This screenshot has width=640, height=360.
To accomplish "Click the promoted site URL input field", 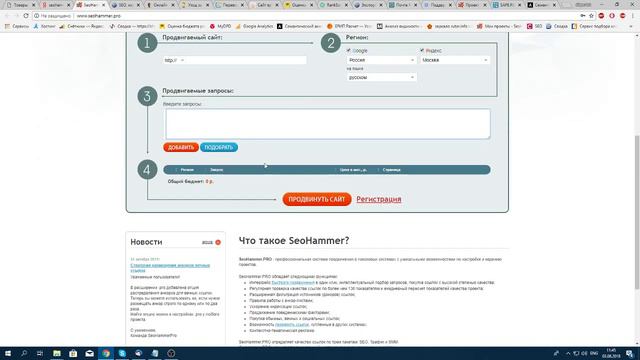I will click(246, 60).
